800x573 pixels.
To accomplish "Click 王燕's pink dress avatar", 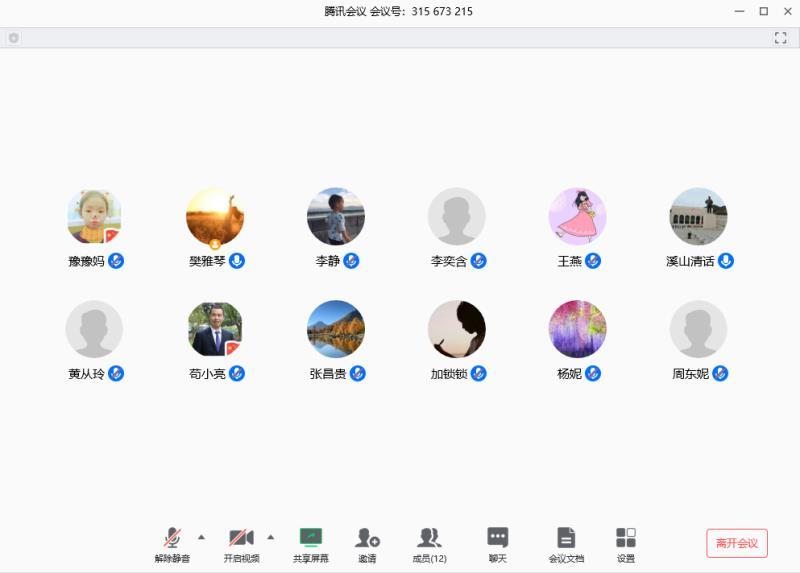I will [x=578, y=216].
